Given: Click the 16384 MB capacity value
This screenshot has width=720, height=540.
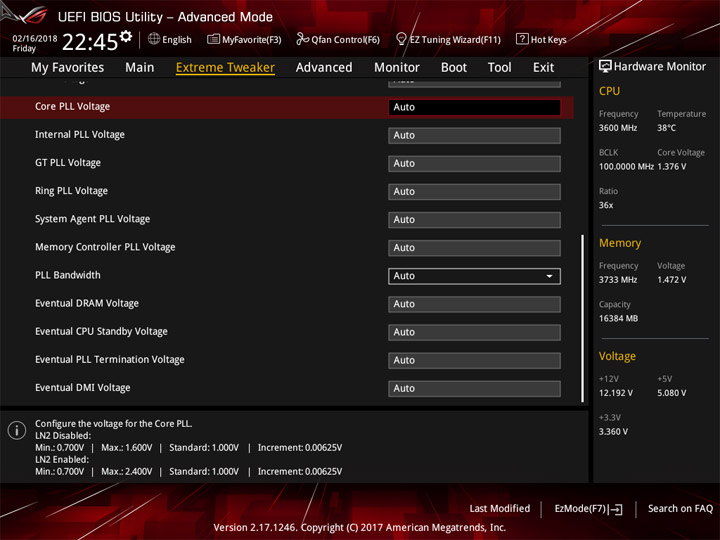Looking at the screenshot, I should click(x=619, y=319).
